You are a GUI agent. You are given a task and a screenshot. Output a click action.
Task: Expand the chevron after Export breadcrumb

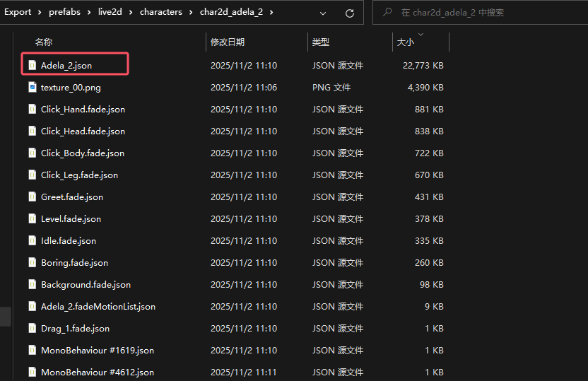point(40,13)
